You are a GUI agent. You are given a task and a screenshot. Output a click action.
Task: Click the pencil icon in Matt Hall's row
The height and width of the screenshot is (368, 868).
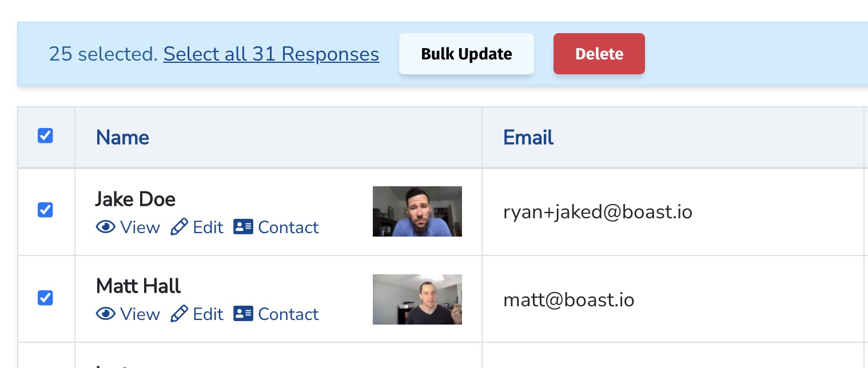179,314
